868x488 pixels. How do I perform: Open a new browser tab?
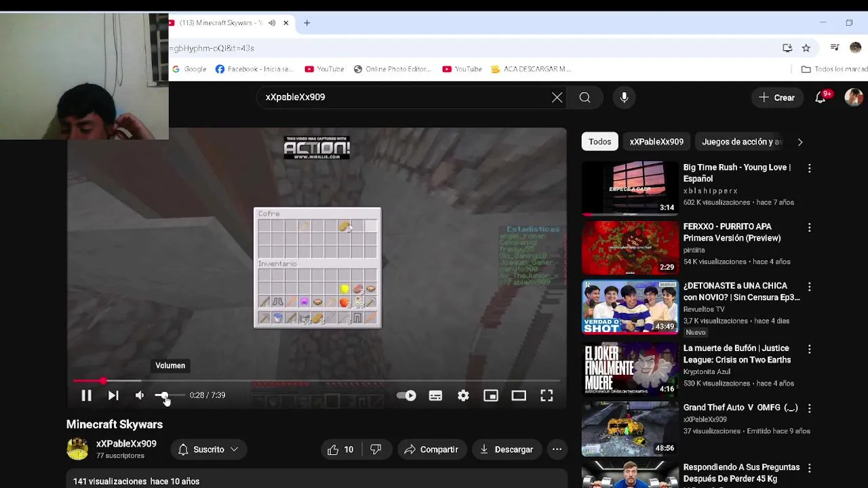pyautogui.click(x=307, y=23)
